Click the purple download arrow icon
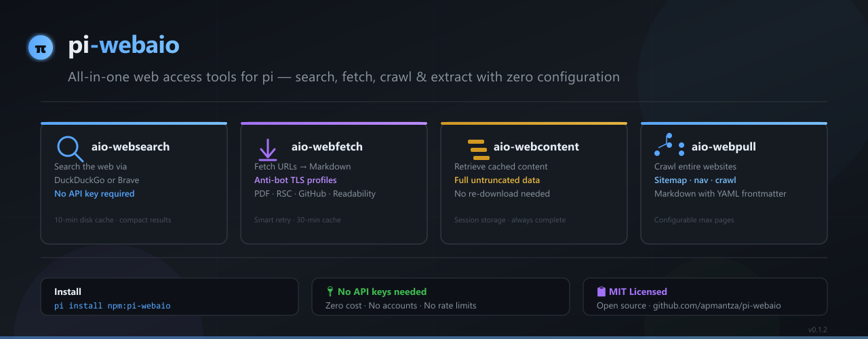This screenshot has height=339, width=868. pyautogui.click(x=268, y=149)
